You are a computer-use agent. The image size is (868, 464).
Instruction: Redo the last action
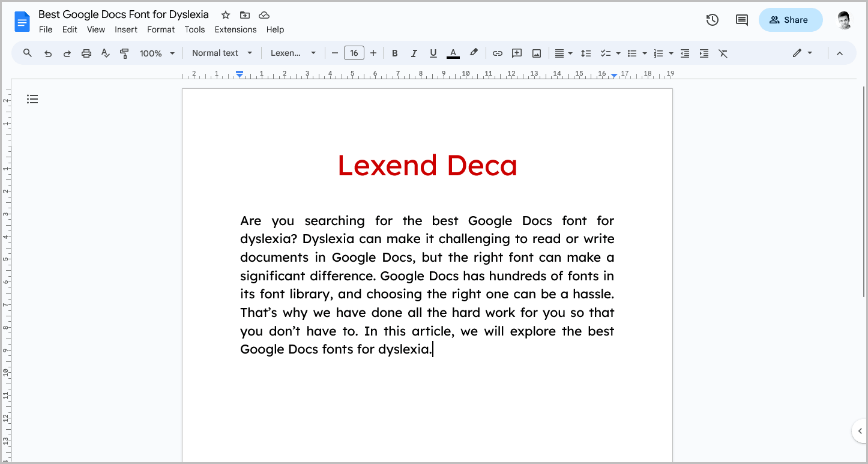(x=67, y=53)
